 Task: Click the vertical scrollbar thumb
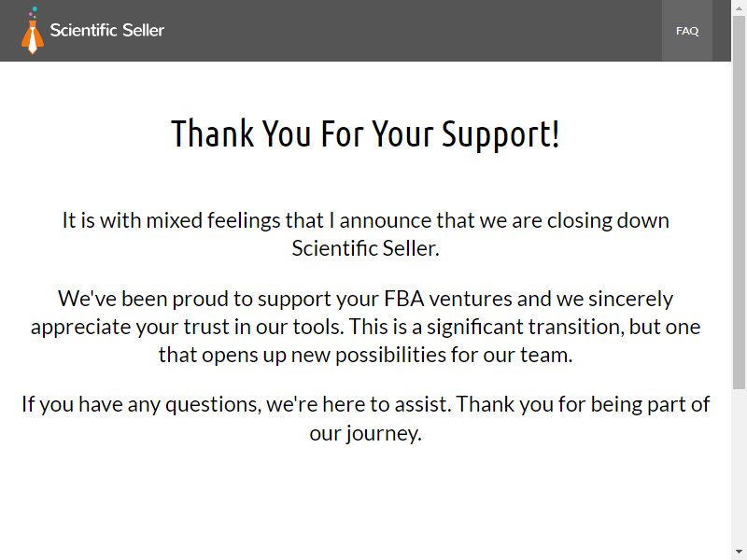tap(739, 203)
